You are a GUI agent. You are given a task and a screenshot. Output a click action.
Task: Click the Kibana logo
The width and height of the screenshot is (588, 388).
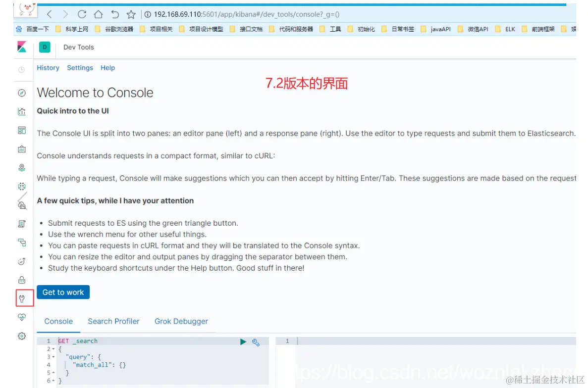click(22, 47)
